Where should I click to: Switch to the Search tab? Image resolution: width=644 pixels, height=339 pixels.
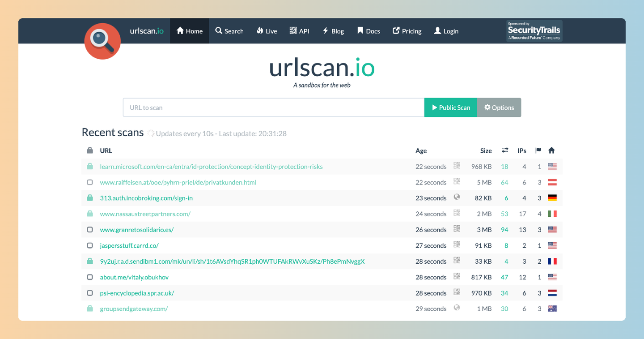[x=229, y=31]
